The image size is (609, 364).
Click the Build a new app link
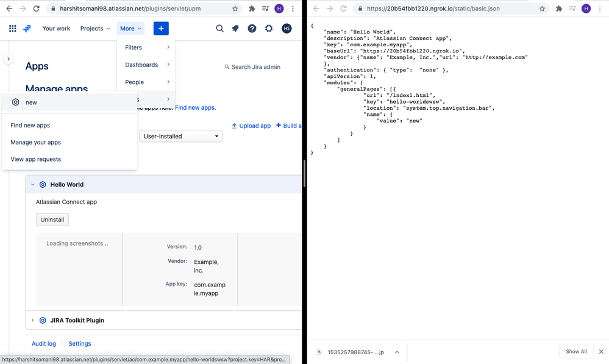pyautogui.click(x=288, y=126)
